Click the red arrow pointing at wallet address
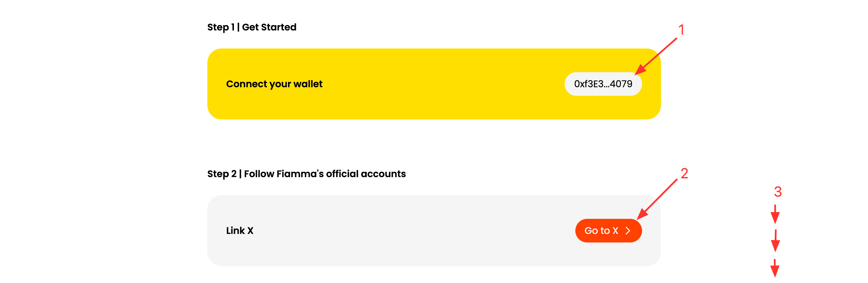Viewport: 868px width, 283px height. pos(657,56)
